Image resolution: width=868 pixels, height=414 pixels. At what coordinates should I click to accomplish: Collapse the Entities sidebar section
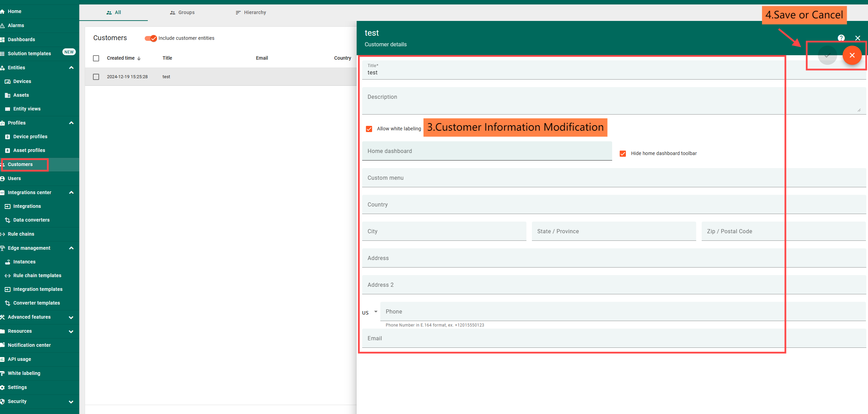point(71,68)
